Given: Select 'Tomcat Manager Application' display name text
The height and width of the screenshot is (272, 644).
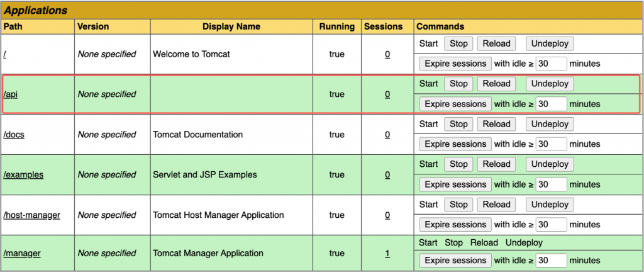Looking at the screenshot, I should click(x=208, y=253).
